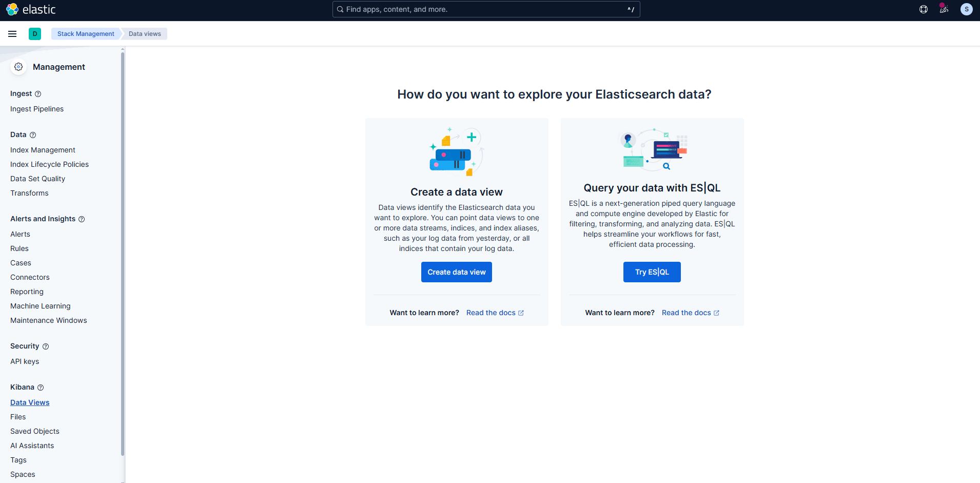
Task: Open API keys page
Action: tap(25, 361)
